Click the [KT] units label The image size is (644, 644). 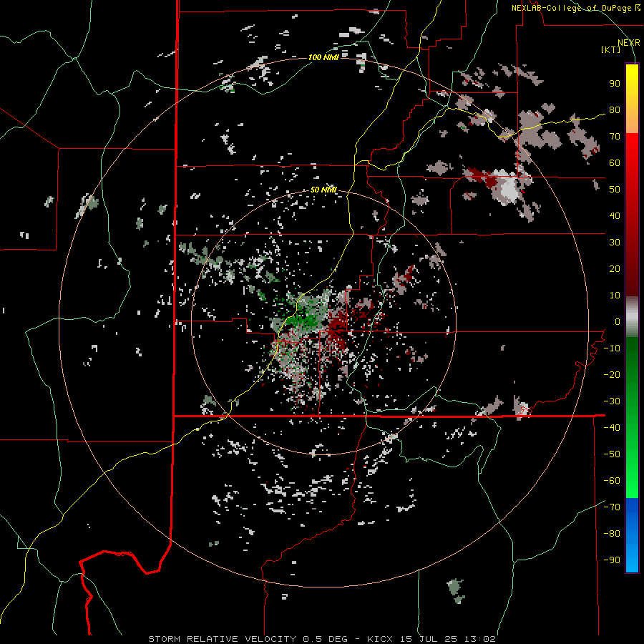tap(610, 49)
